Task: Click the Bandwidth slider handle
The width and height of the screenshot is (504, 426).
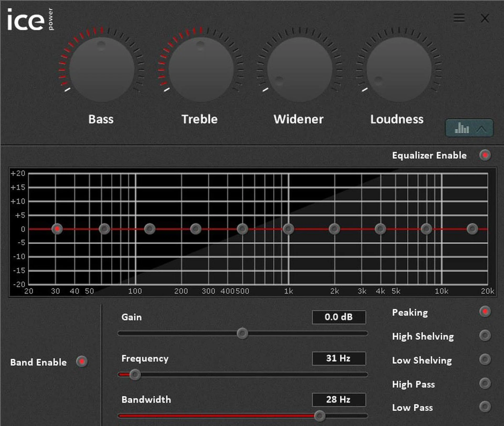Action: [320, 416]
